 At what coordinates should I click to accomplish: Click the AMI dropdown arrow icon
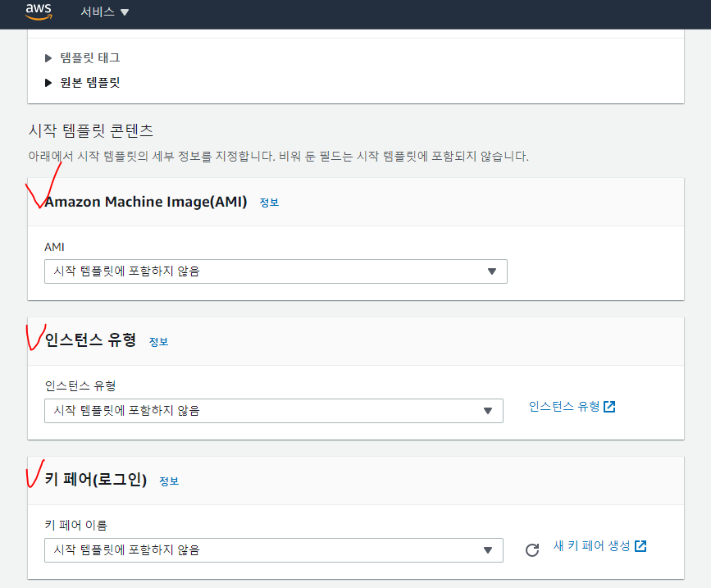(492, 271)
